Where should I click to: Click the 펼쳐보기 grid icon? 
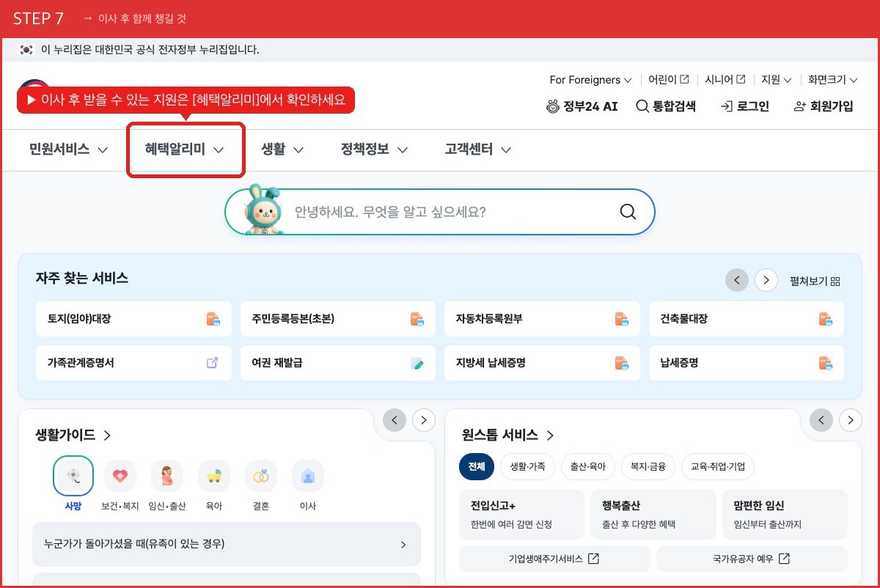pyautogui.click(x=835, y=281)
